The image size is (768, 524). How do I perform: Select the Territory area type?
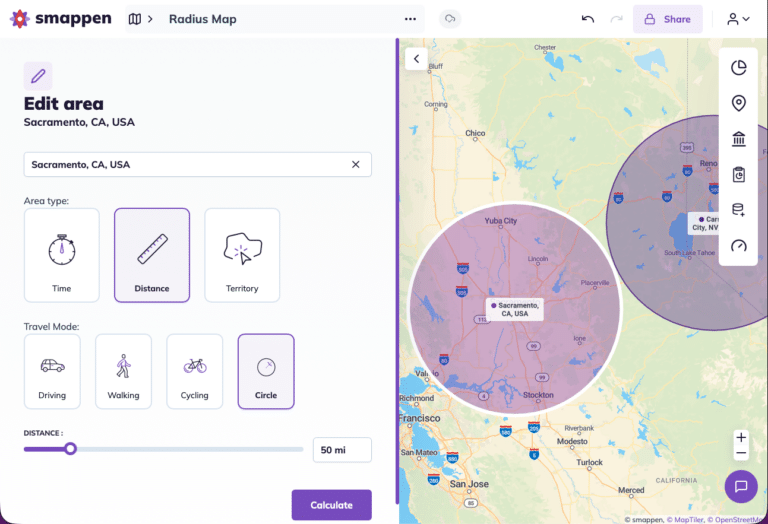point(242,255)
